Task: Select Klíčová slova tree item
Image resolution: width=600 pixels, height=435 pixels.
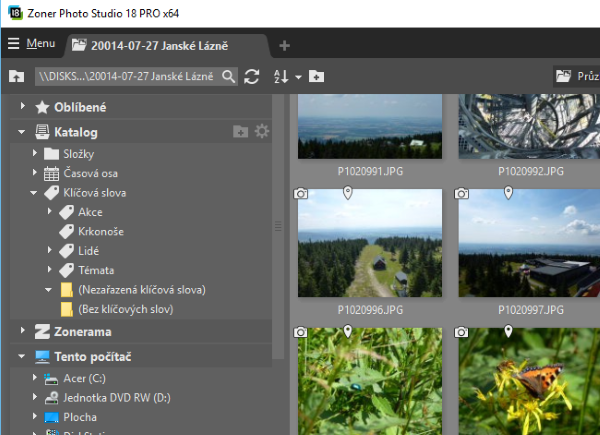Action: click(x=95, y=193)
